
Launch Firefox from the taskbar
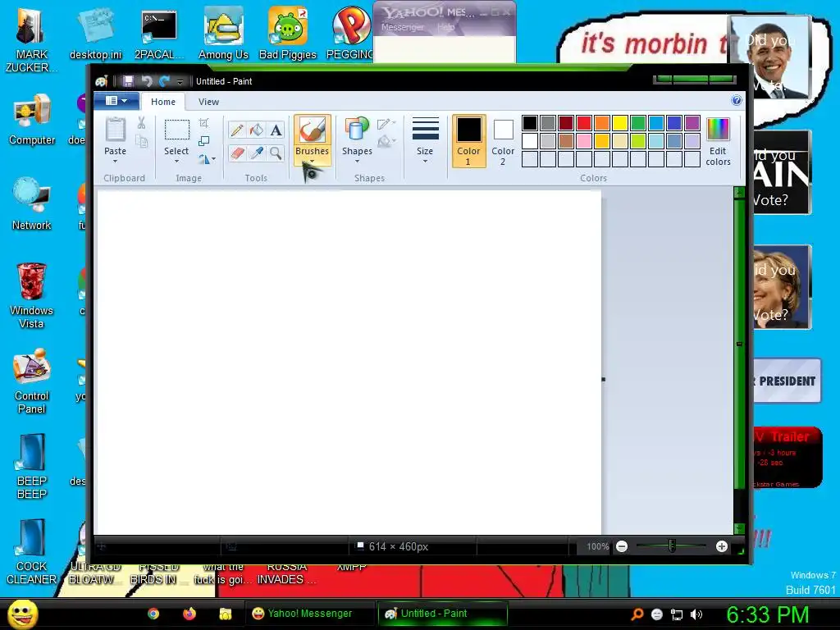click(189, 614)
